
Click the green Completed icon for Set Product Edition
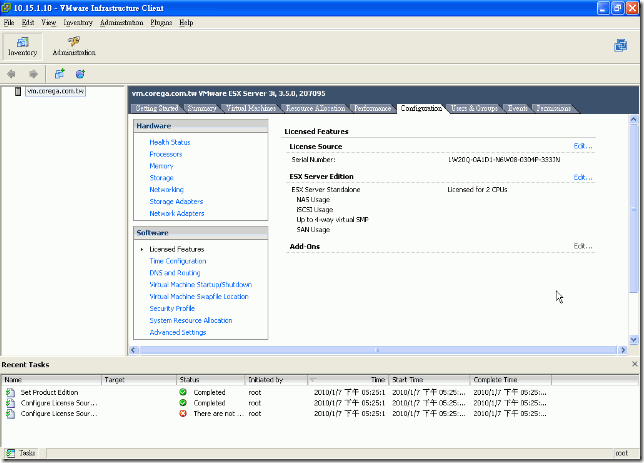[x=183, y=392]
